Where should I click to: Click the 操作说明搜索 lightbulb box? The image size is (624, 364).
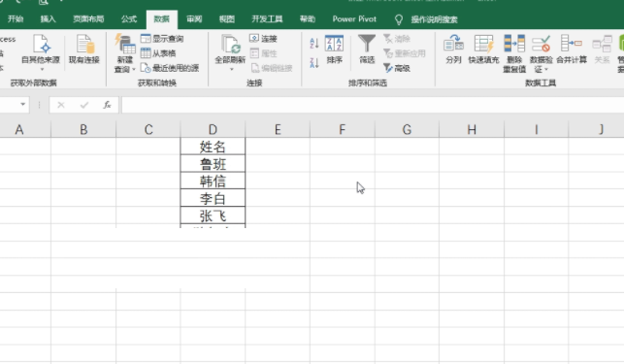coord(426,19)
